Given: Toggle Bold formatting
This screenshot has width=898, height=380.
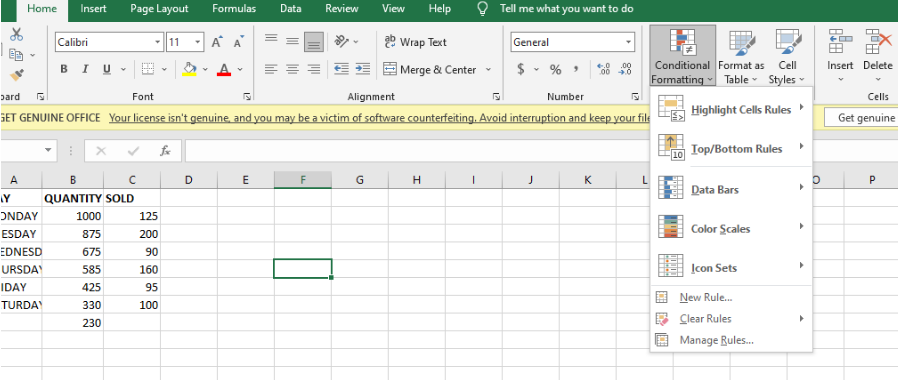Looking at the screenshot, I should (x=64, y=69).
